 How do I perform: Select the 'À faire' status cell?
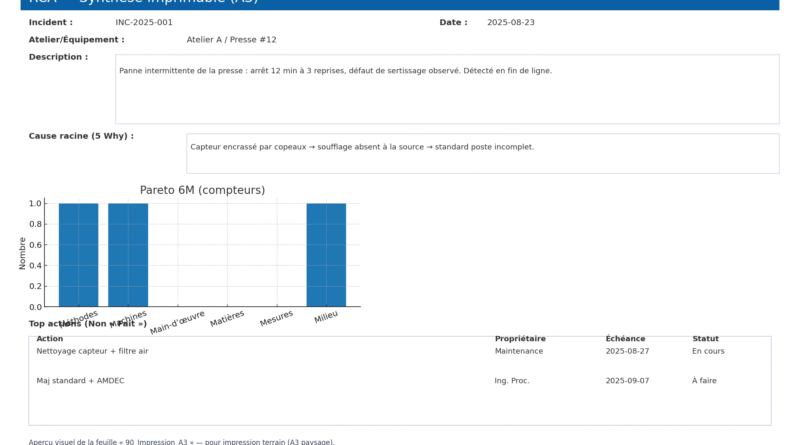pyautogui.click(x=704, y=381)
